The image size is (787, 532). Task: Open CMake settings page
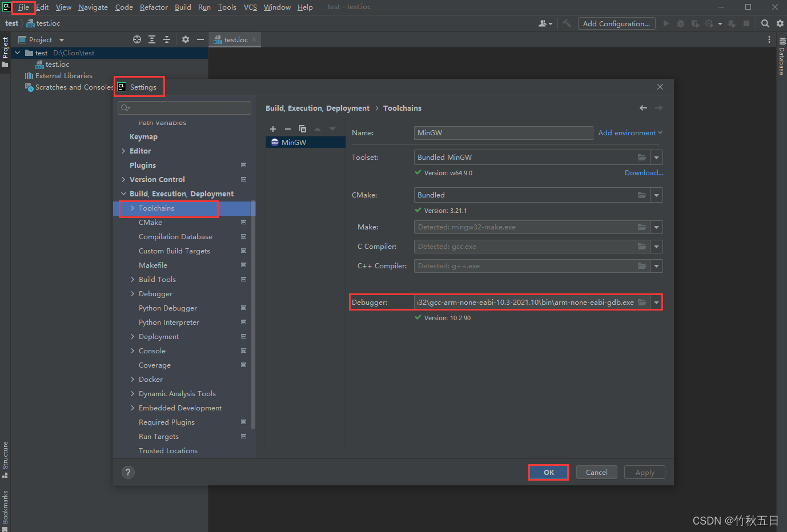point(150,222)
